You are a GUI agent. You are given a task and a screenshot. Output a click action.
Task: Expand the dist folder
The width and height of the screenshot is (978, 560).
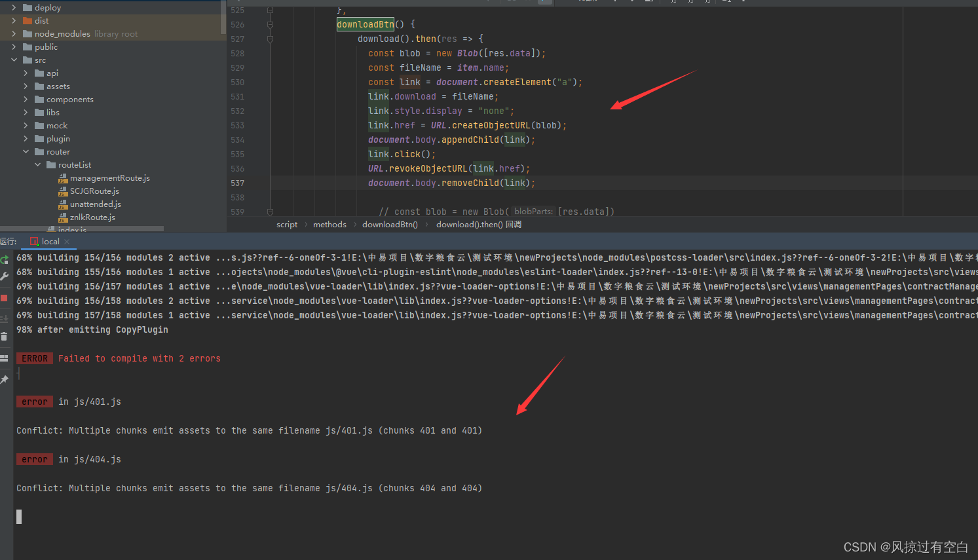14,21
